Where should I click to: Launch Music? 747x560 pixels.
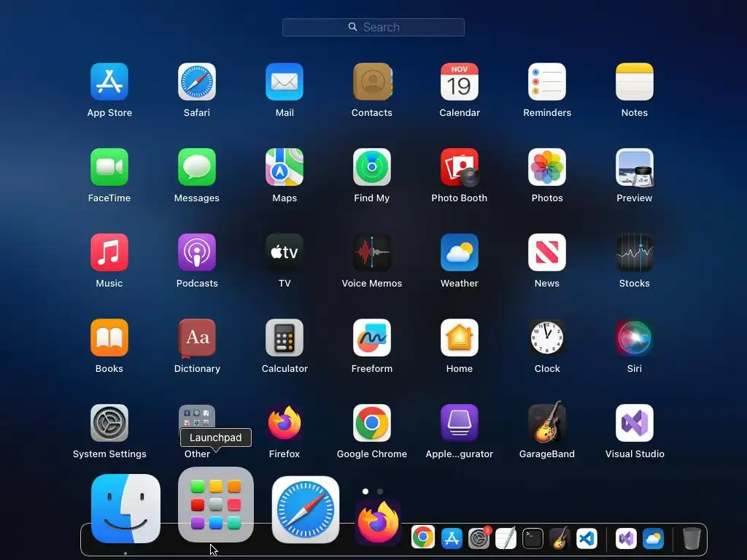109,252
